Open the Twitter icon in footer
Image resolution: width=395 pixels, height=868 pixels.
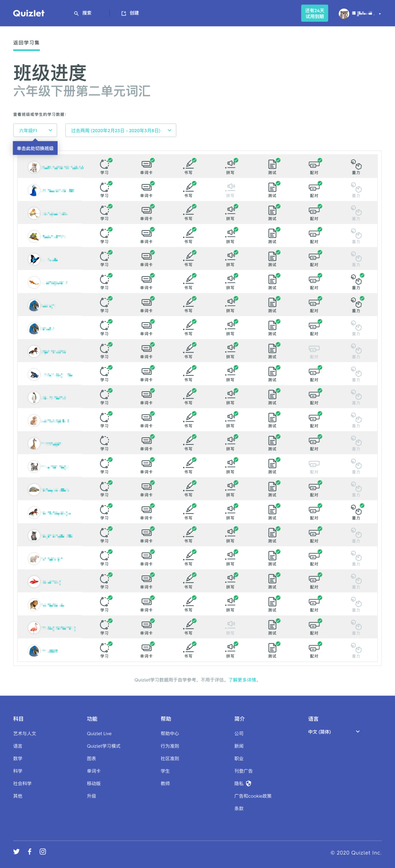click(16, 851)
